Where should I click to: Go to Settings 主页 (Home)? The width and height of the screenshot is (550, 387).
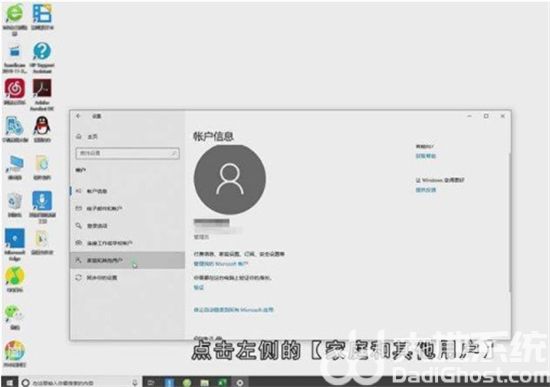(87, 136)
